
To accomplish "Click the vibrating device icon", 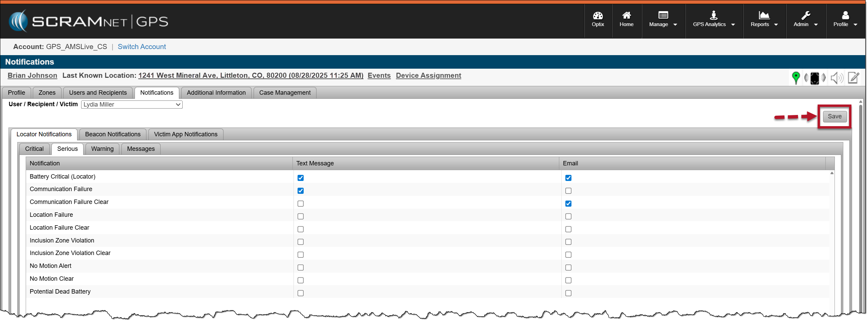I will pos(815,78).
